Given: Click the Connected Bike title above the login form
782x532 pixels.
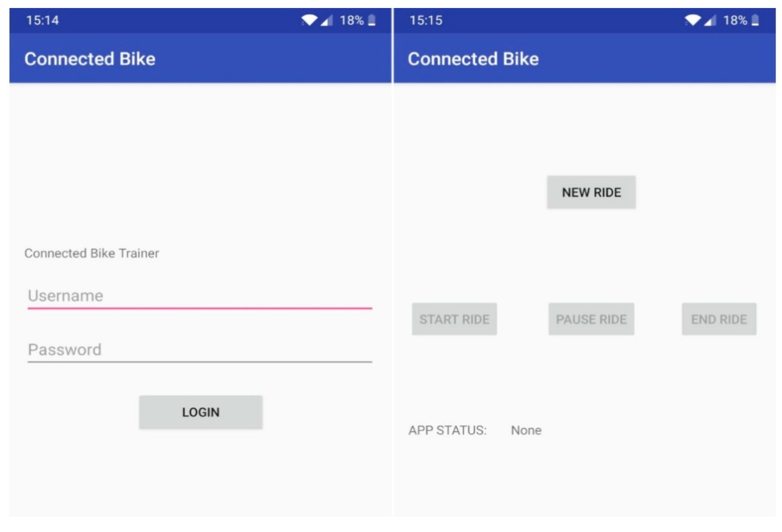Looking at the screenshot, I should click(90, 59).
